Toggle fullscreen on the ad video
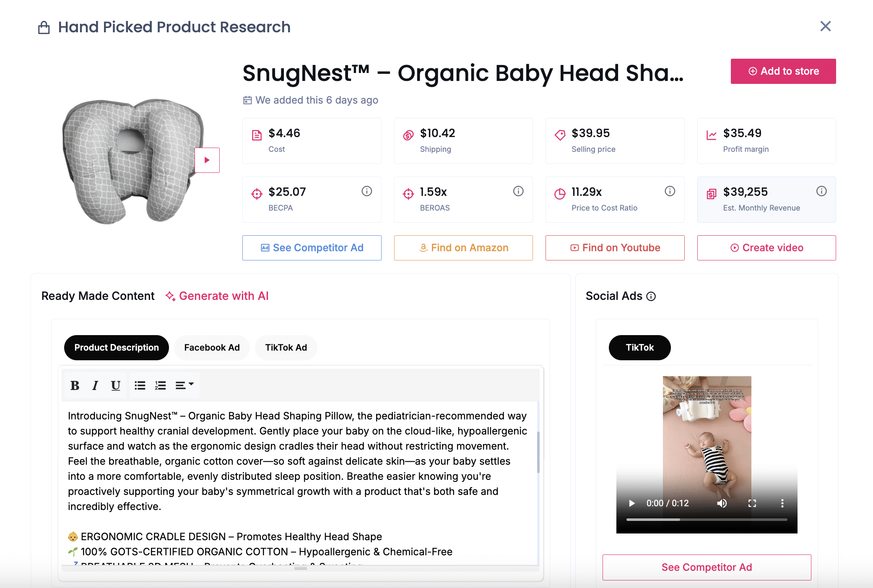The width and height of the screenshot is (873, 588). coord(752,503)
